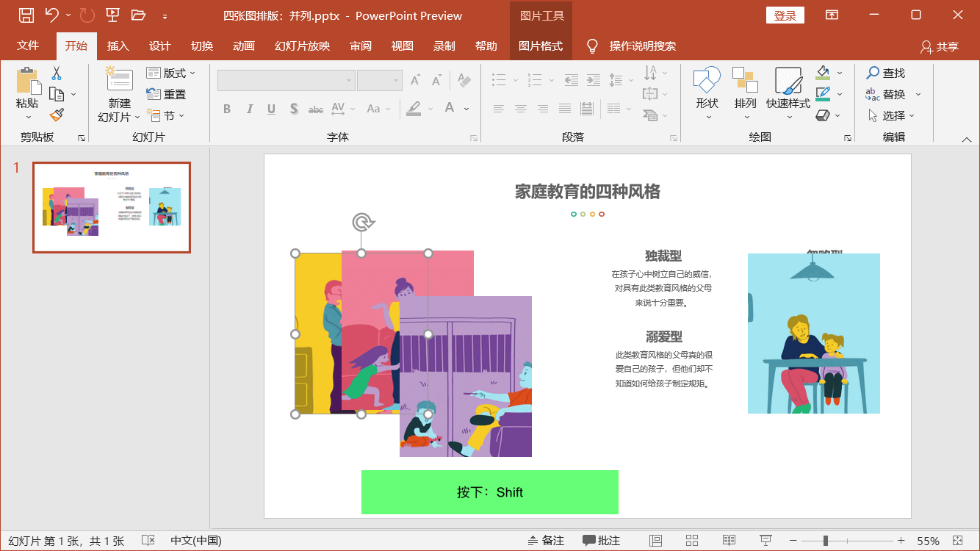Toggle Italic formatting
Image resolution: width=980 pixels, height=551 pixels.
tap(249, 109)
